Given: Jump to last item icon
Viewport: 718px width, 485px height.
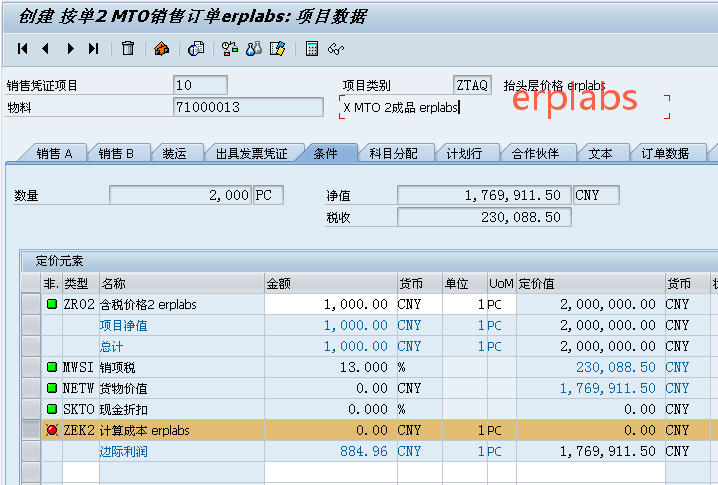Looking at the screenshot, I should point(93,49).
